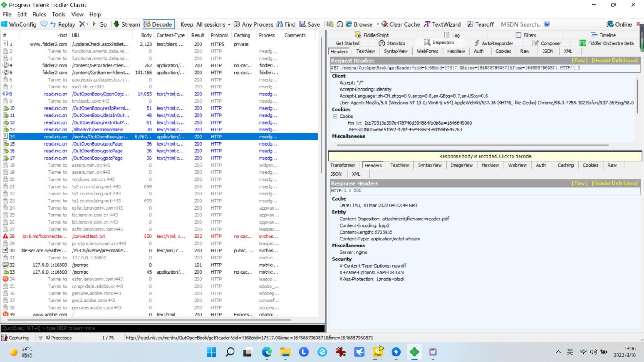
Task: Switch to the FiddlerScript tab
Action: point(372,35)
